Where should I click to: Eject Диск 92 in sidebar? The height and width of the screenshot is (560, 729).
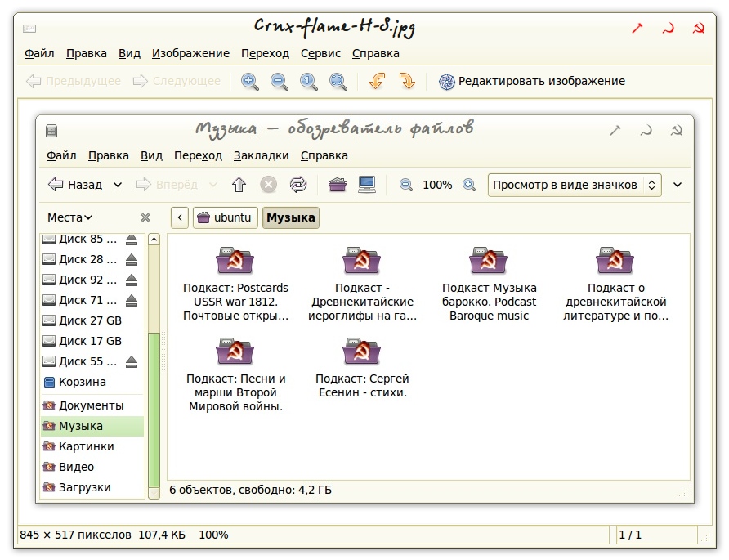click(x=132, y=280)
